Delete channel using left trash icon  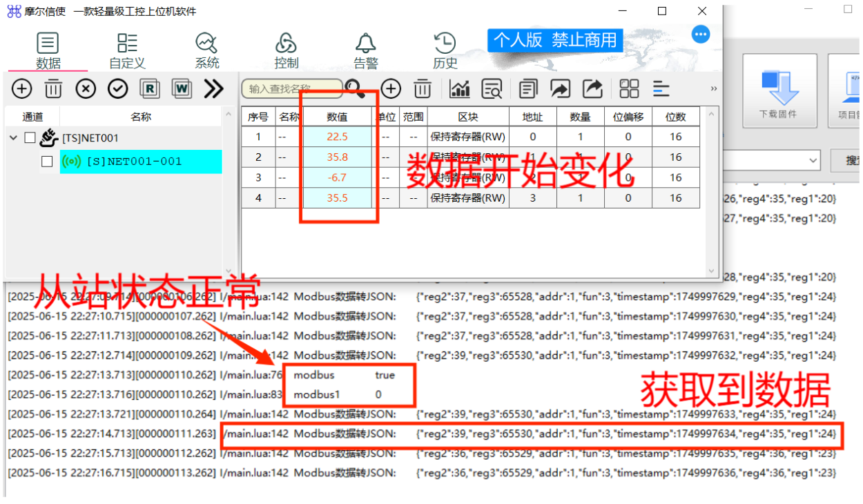click(x=54, y=88)
